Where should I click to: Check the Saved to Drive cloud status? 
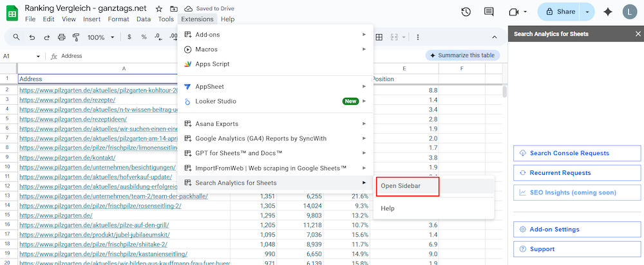(x=209, y=8)
